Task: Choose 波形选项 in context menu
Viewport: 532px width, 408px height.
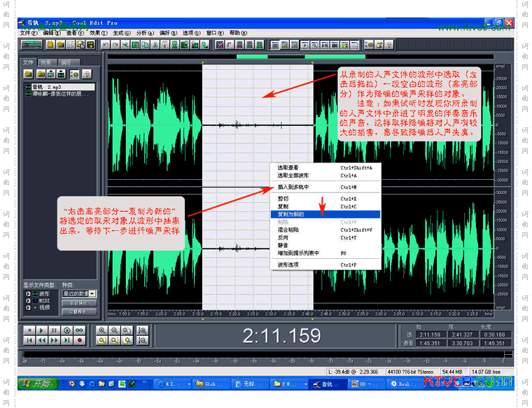Action: click(325, 265)
